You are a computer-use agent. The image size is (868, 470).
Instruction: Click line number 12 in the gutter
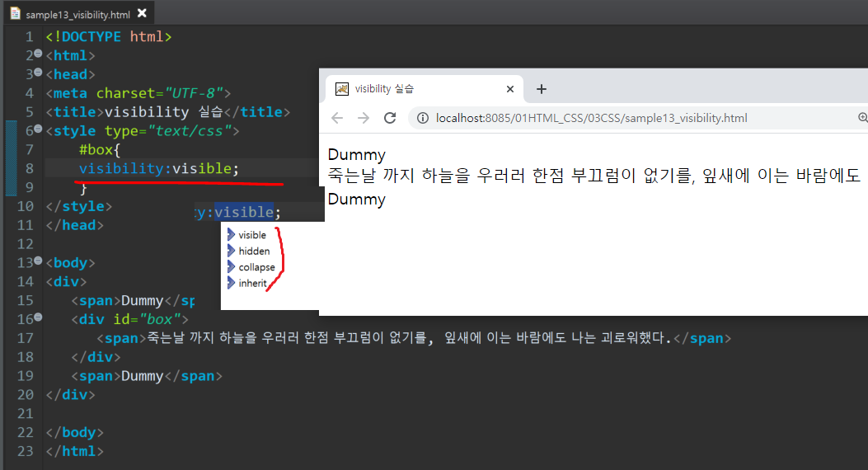pos(25,244)
